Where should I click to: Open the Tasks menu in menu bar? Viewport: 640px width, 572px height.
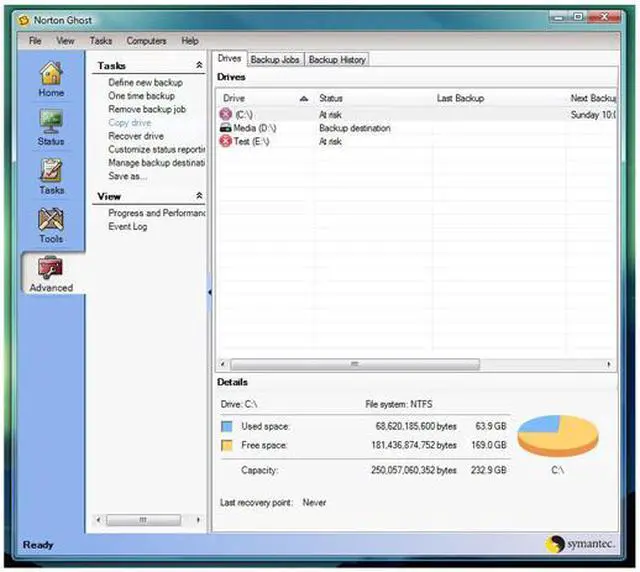pos(101,41)
